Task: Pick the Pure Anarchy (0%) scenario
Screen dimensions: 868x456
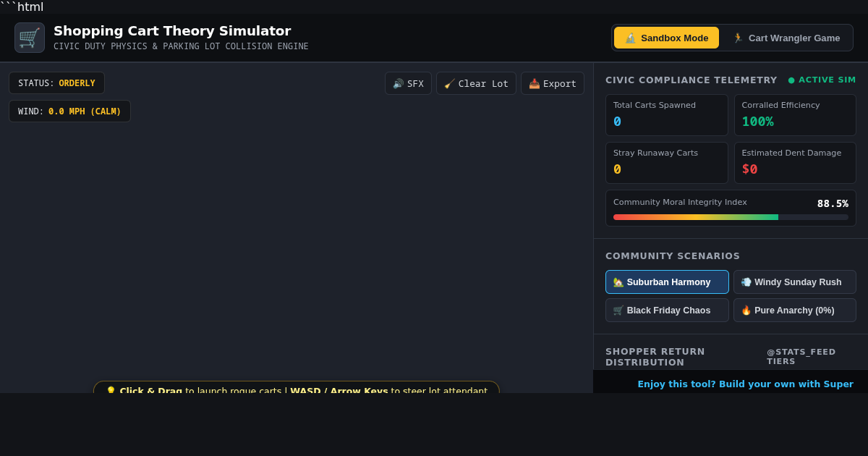Action: [795, 311]
